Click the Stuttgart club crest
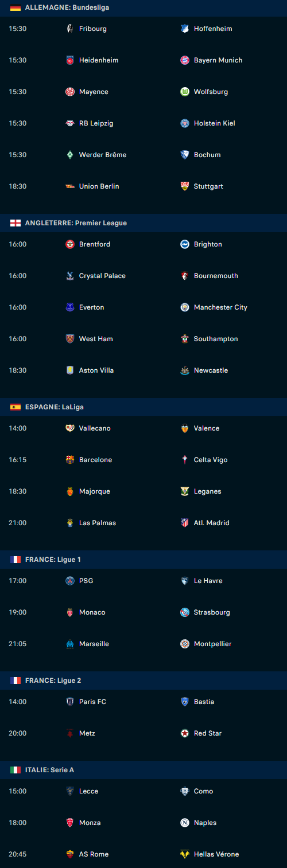This screenshot has width=287, height=868. point(185,186)
